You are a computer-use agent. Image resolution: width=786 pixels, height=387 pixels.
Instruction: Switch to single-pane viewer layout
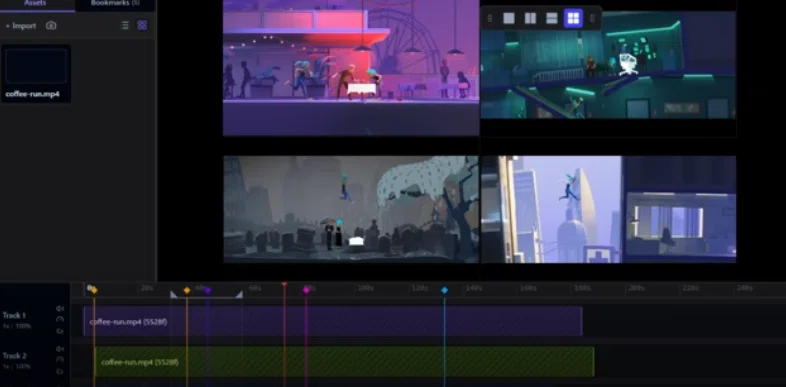(x=509, y=19)
